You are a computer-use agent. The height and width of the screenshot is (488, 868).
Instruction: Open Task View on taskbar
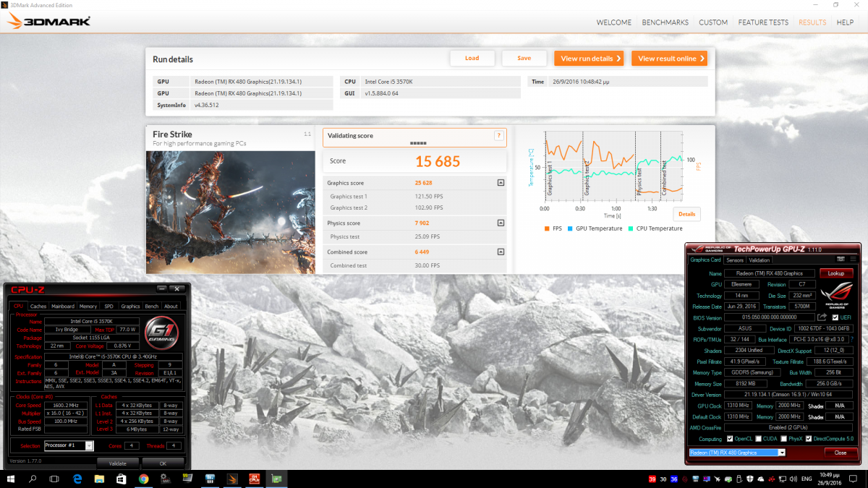click(x=54, y=479)
